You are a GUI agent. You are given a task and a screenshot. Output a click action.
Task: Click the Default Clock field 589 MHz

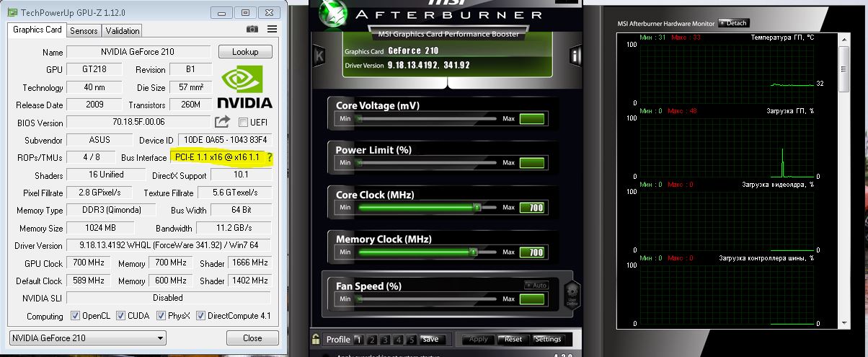pos(88,281)
